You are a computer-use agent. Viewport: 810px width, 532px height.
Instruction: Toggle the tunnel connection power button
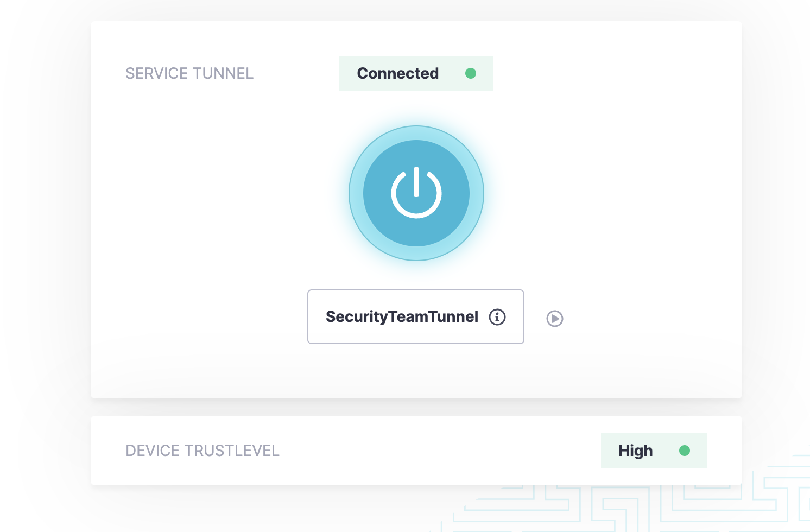pyautogui.click(x=416, y=193)
